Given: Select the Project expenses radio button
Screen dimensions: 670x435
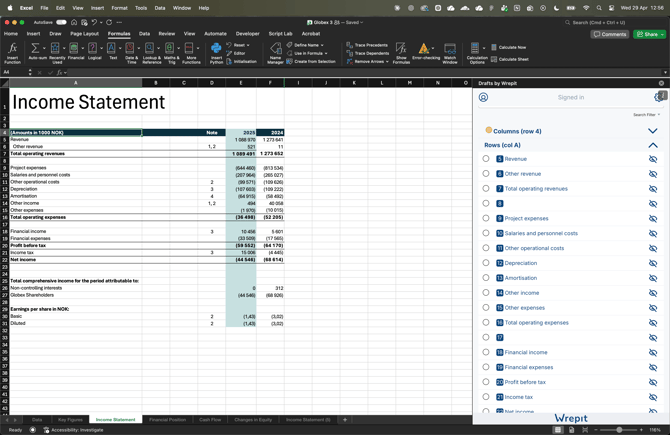Looking at the screenshot, I should [x=486, y=218].
